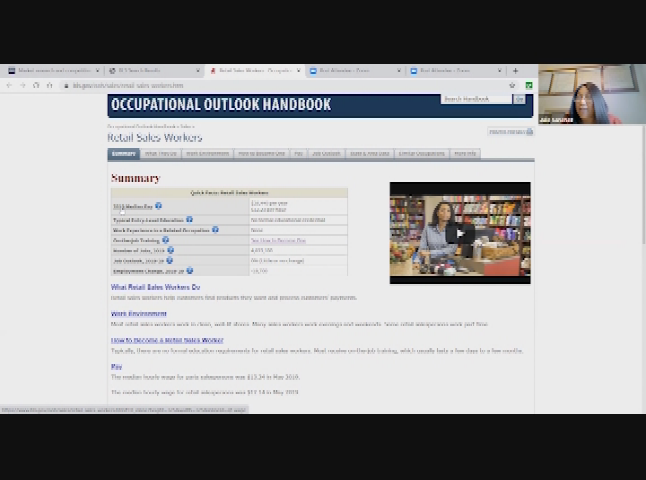Switch to the first browser tab
The height and width of the screenshot is (480, 646).
tap(50, 71)
